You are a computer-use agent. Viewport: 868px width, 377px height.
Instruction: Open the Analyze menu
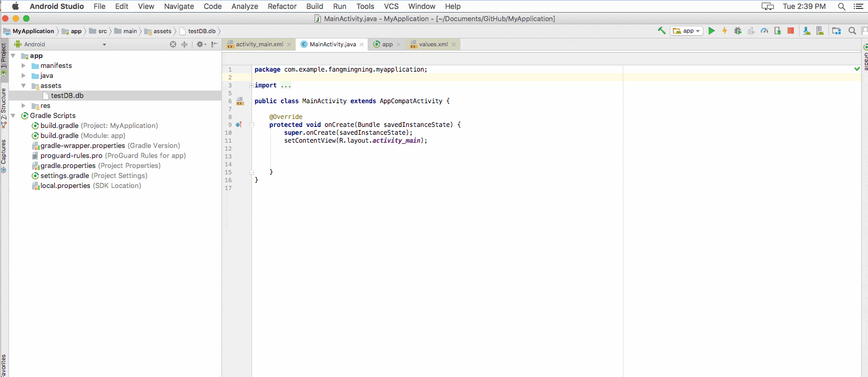point(245,6)
